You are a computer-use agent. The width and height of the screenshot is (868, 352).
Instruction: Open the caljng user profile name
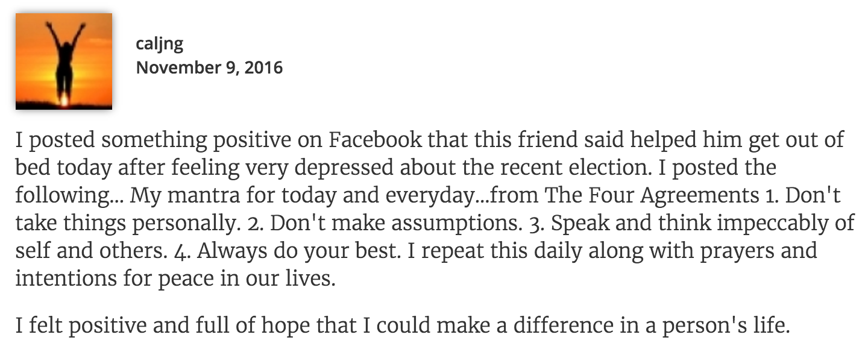coord(160,43)
